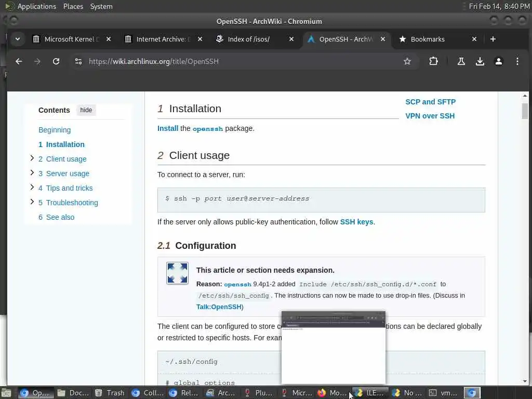
Task: Click the show desktop icon in taskbar
Action: coord(6,393)
